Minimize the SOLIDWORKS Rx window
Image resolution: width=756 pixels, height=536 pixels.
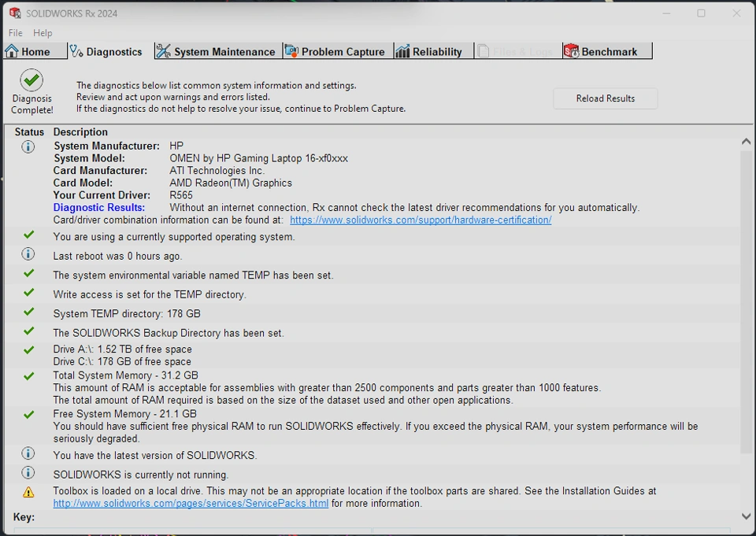(x=666, y=13)
